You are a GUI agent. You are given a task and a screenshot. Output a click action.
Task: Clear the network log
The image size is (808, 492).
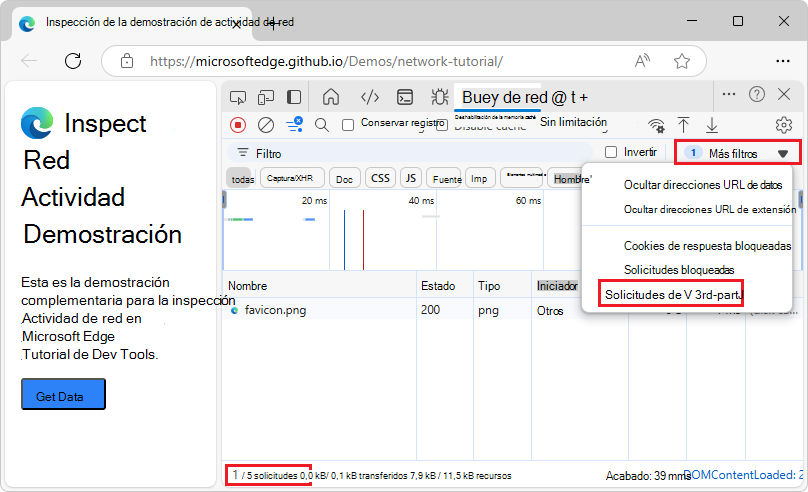(x=266, y=125)
